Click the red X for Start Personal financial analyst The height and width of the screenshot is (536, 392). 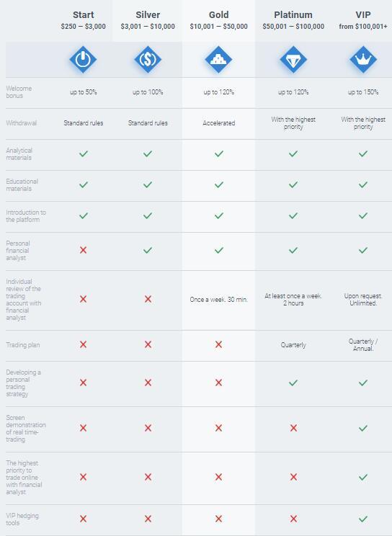click(83, 250)
